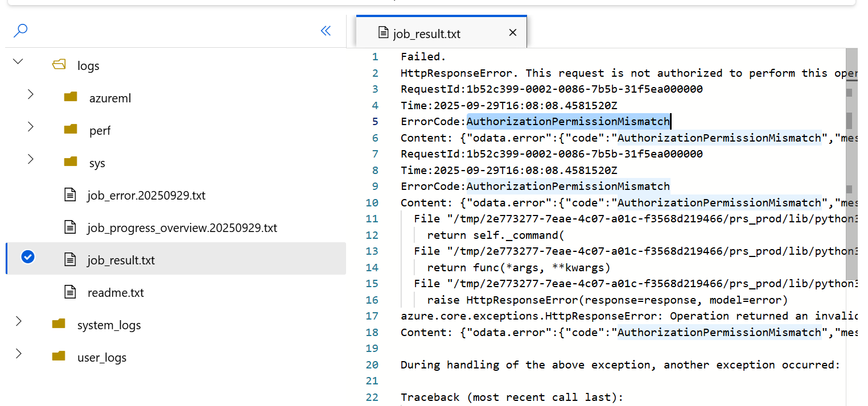The image size is (868, 406).
Task: Click the File path text on line 11
Action: (x=635, y=219)
